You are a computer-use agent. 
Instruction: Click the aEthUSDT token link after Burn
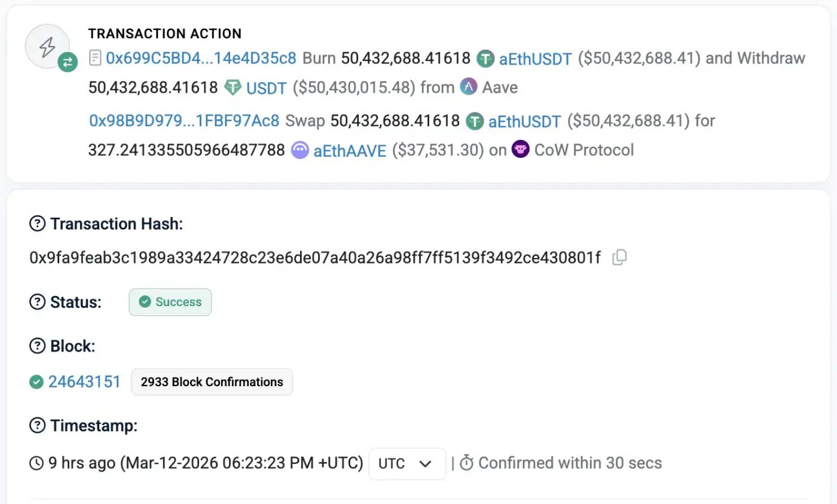click(x=535, y=59)
